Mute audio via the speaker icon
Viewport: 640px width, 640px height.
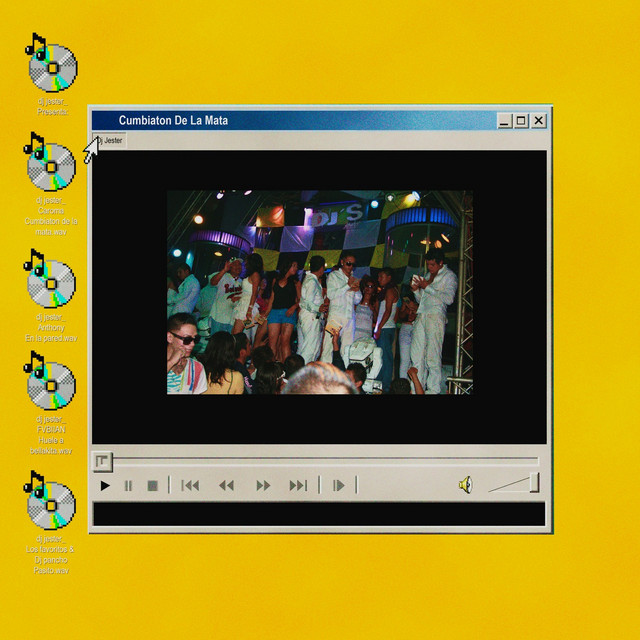466,485
